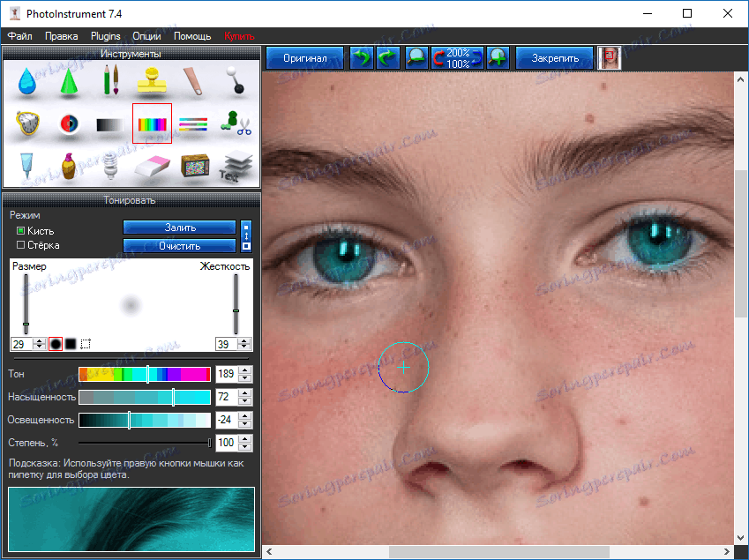Select the light bulb Glow tool
Image resolution: width=749 pixels, height=560 pixels.
110,166
